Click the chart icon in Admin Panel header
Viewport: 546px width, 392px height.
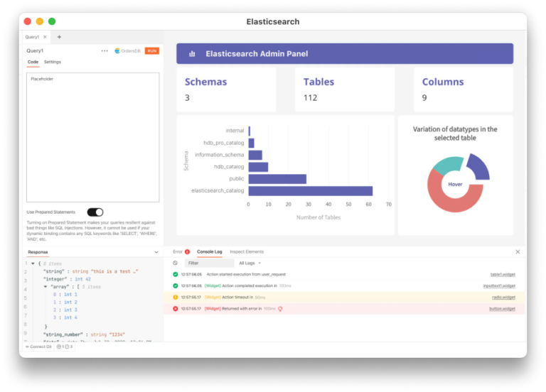pyautogui.click(x=192, y=54)
